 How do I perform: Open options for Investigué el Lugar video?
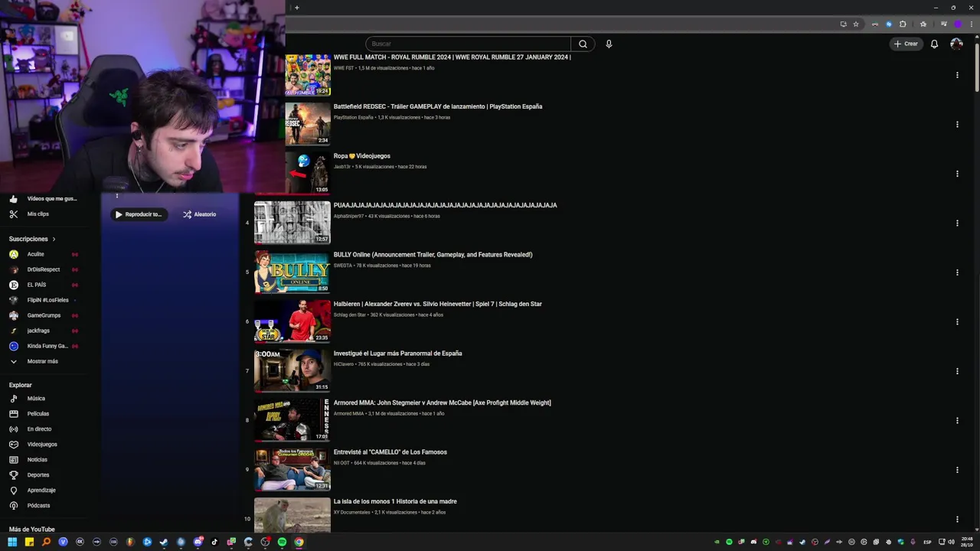point(957,371)
